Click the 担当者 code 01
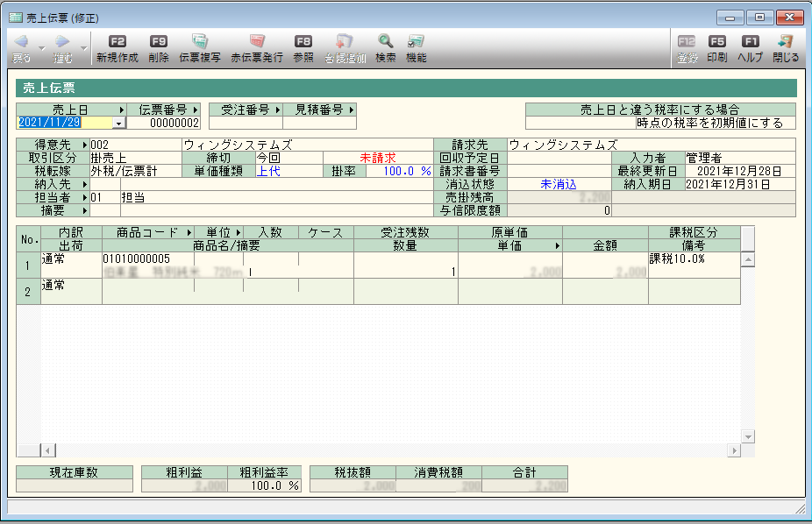Screen dimensions: 812x524 click(96, 198)
